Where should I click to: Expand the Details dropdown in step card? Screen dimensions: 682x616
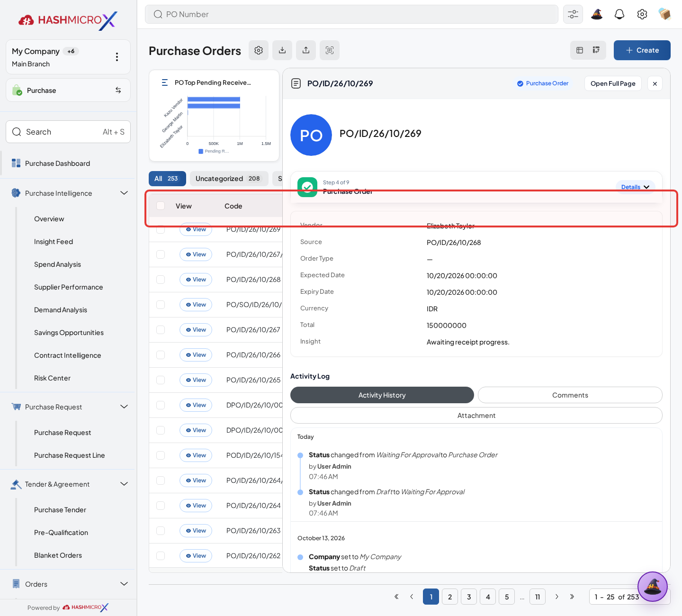(x=635, y=187)
